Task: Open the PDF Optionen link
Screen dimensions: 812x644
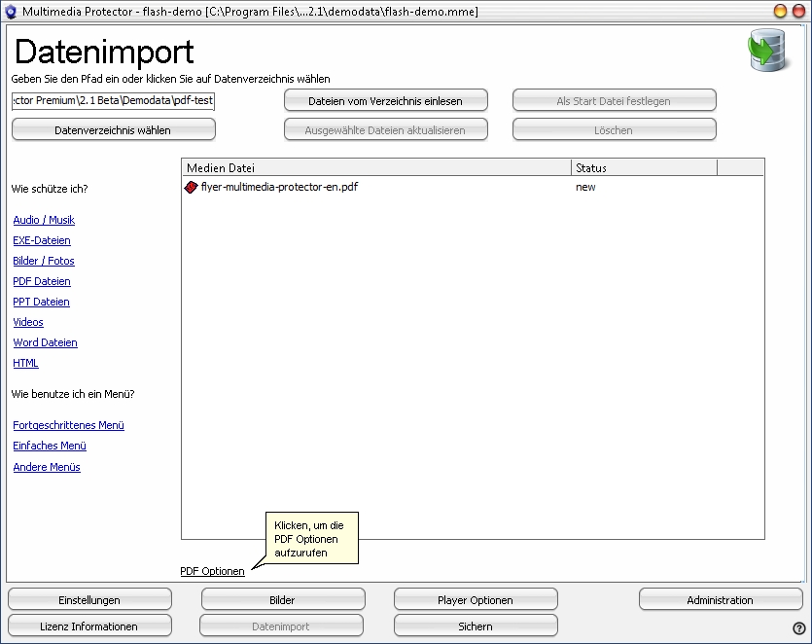Action: pyautogui.click(x=212, y=571)
